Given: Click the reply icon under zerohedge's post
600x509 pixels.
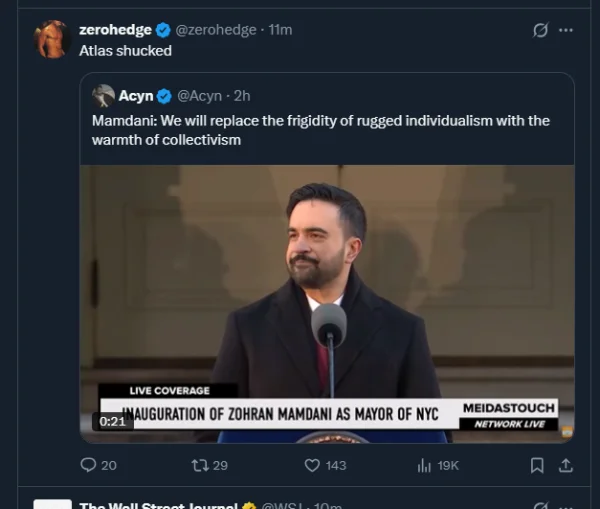Looking at the screenshot, I should click(x=88, y=465).
